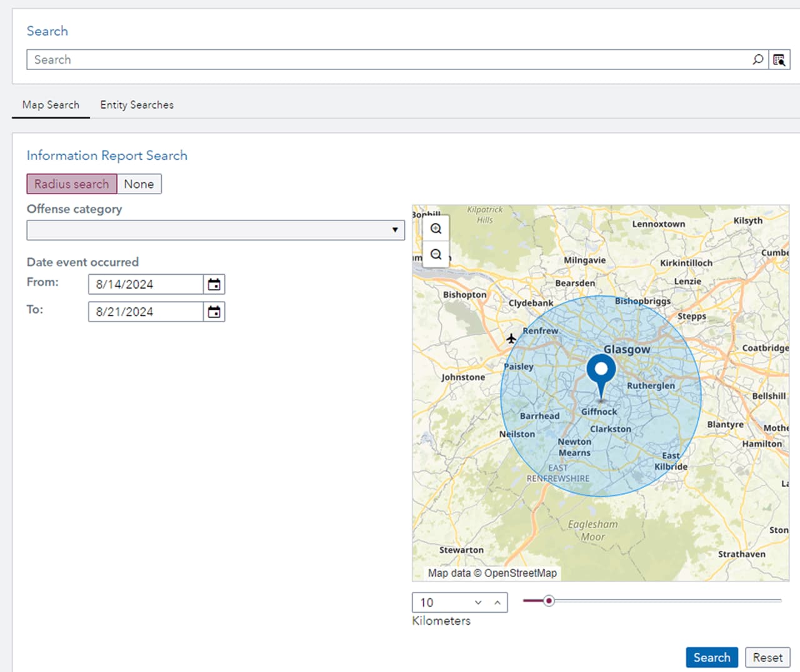
Task: Reset the search form
Action: coord(767,657)
